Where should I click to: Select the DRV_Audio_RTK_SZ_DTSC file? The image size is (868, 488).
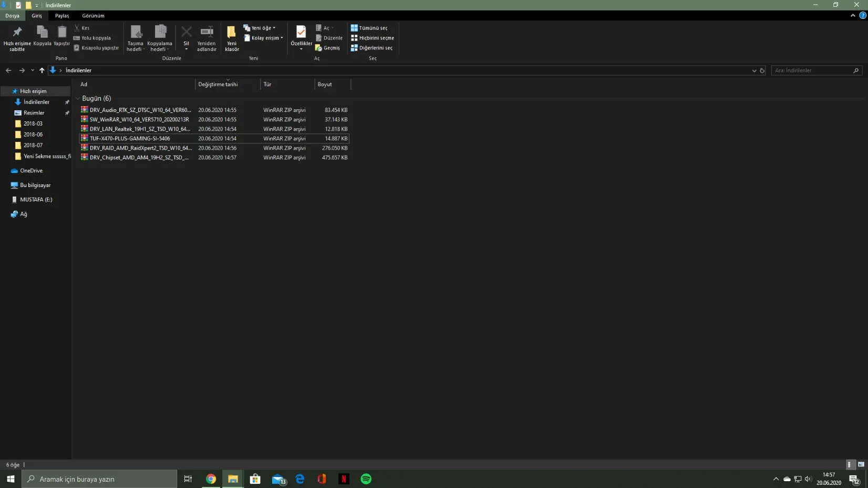(214, 110)
